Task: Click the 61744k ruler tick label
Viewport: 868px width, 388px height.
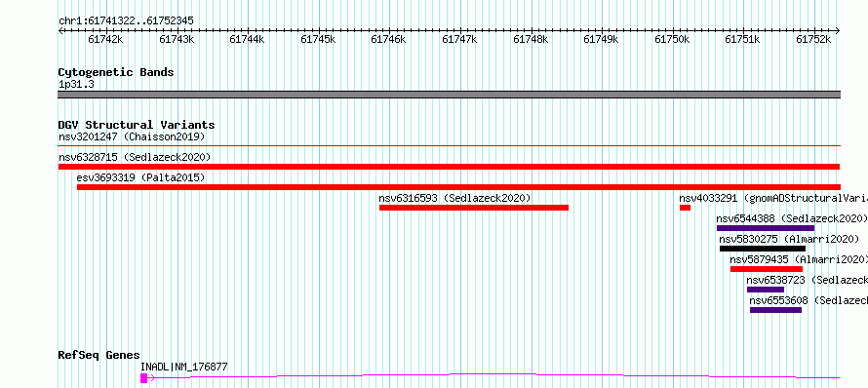Action: 247,40
